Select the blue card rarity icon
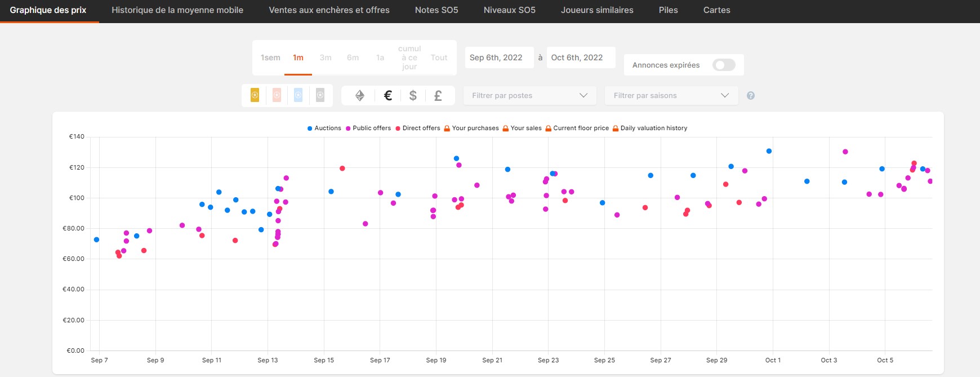The width and height of the screenshot is (980, 377). coord(298,95)
